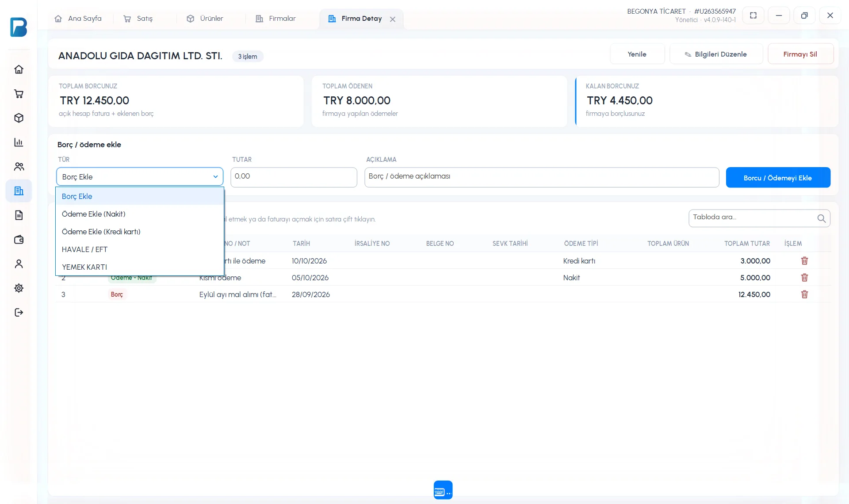The height and width of the screenshot is (504, 849).
Task: Click the Borç tag in row 3
Action: pos(117,294)
